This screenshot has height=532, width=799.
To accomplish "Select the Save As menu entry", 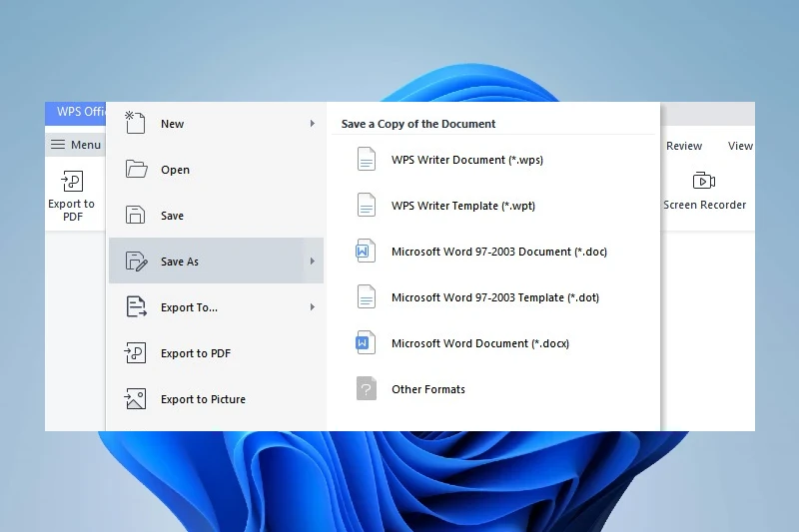I will pos(216,261).
